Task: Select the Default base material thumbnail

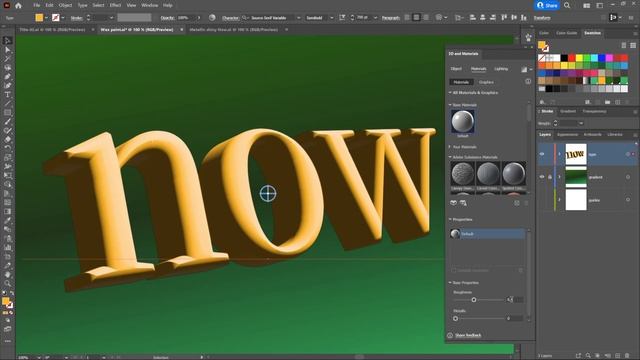Action: (x=463, y=121)
